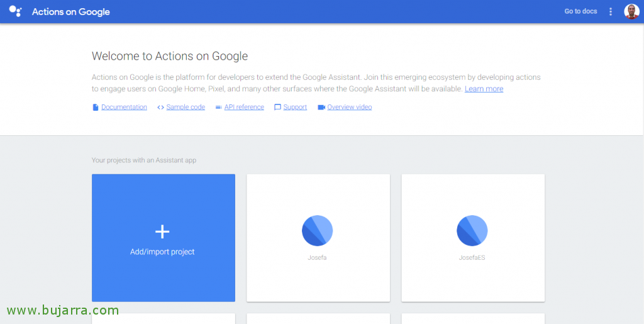Click the Overview video camera icon

pos(321,107)
